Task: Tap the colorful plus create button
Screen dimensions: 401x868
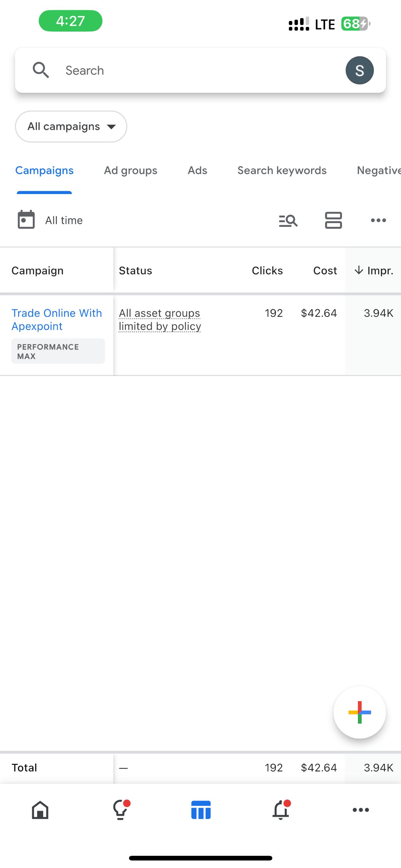Action: click(x=359, y=712)
